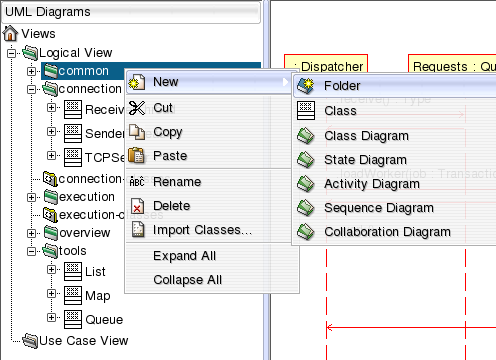This screenshot has height=360, width=496.
Task: Expand the common folder node
Action: (31, 71)
